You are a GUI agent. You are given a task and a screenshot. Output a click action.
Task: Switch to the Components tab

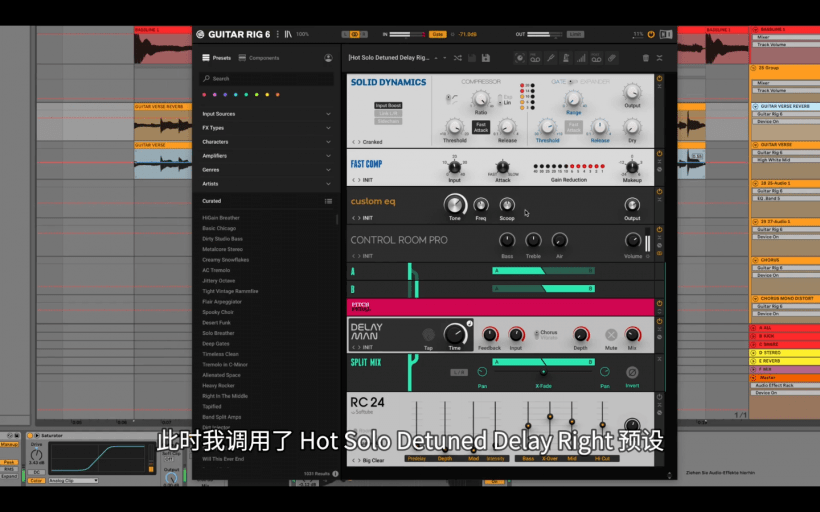click(x=260, y=58)
